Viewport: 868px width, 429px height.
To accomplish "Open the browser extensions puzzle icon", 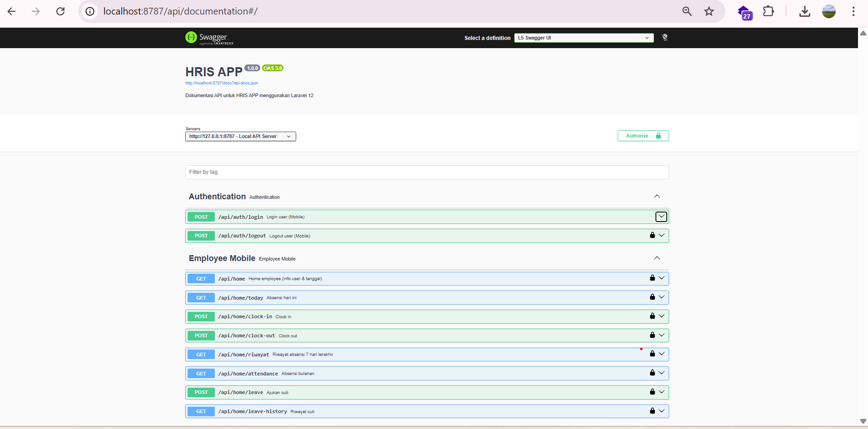I will click(x=768, y=11).
